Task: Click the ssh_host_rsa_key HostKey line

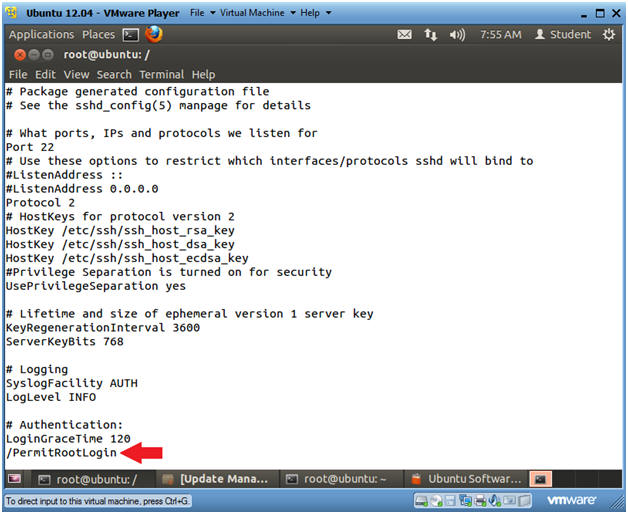Action: tap(120, 231)
